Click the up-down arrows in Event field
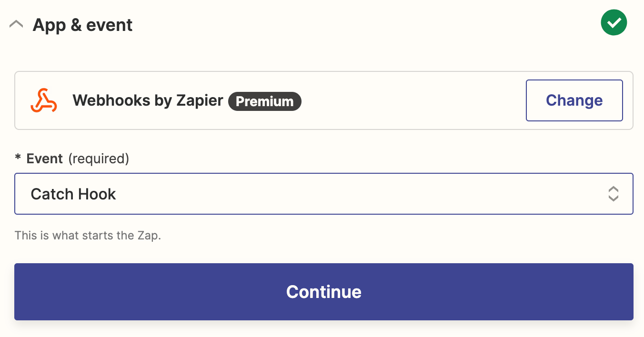The width and height of the screenshot is (644, 337). tap(613, 194)
